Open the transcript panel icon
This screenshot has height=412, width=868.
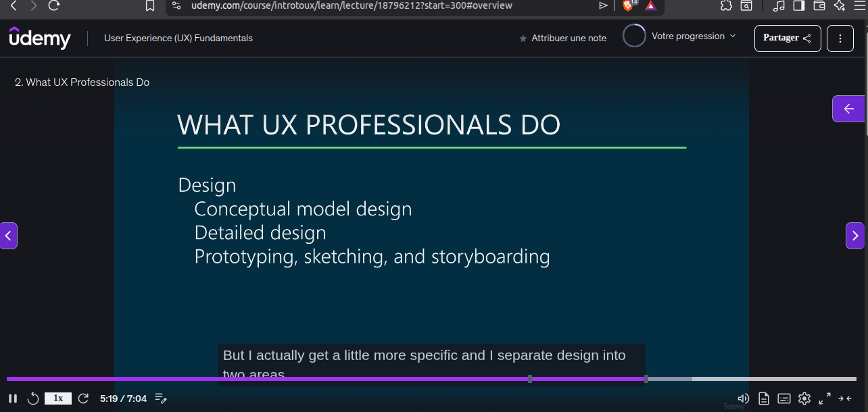point(764,398)
